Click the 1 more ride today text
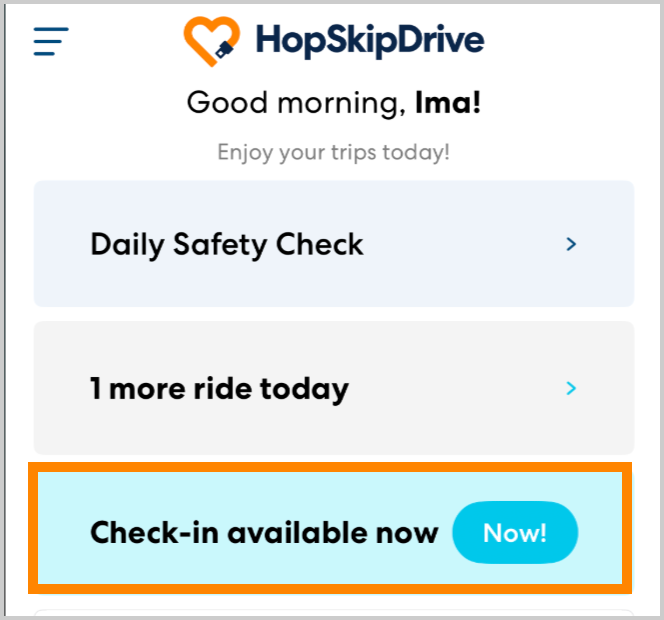Viewport: 664px width, 620px height. coord(219,388)
